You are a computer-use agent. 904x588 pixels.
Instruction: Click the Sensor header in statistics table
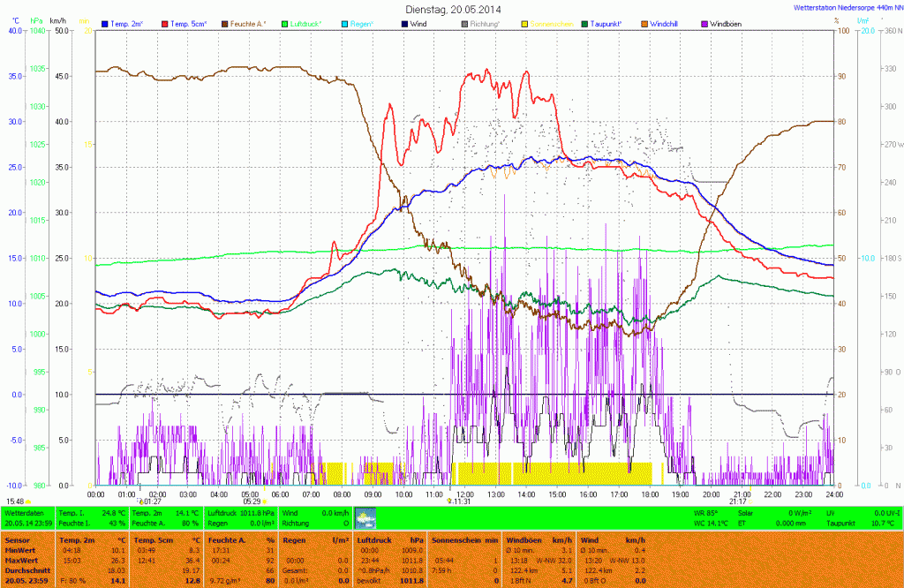(x=16, y=539)
